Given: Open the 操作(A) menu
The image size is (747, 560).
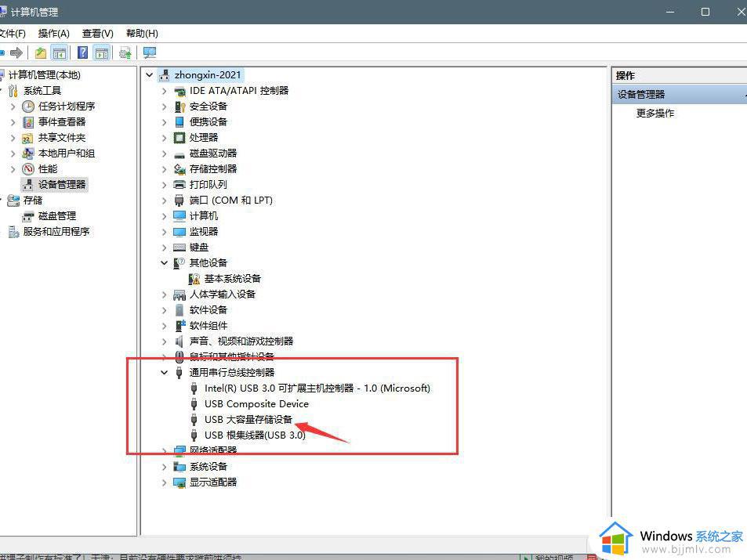Looking at the screenshot, I should point(54,34).
